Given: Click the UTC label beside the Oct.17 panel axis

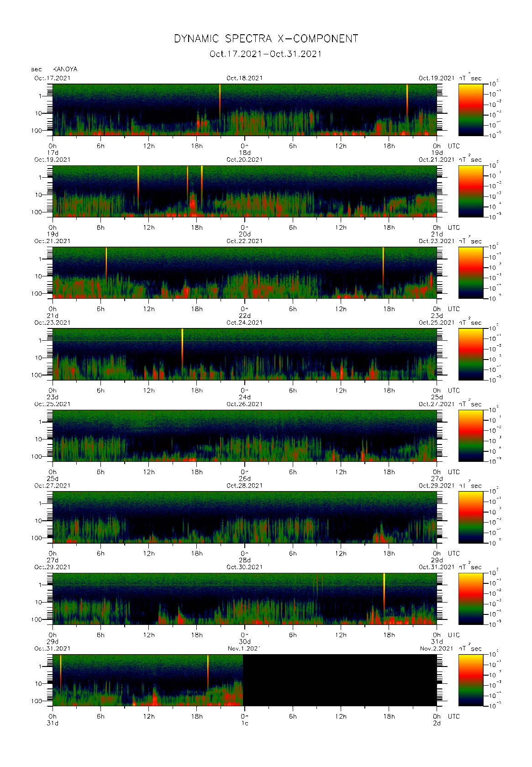Looking at the screenshot, I should 454,146.
